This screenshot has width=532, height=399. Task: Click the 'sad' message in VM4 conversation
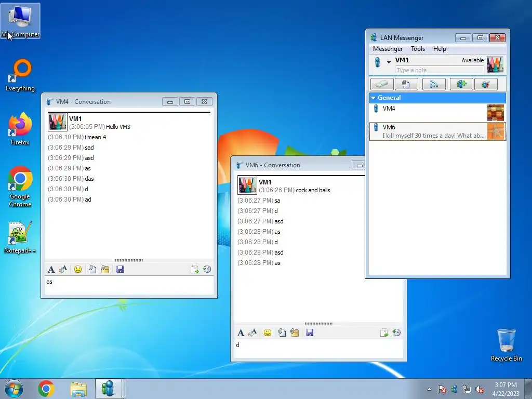click(x=89, y=148)
